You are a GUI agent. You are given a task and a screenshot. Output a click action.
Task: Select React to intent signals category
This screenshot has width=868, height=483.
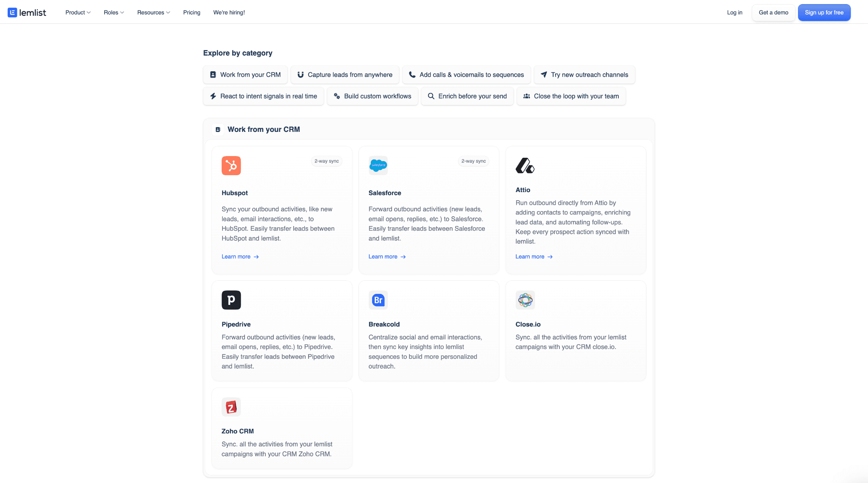point(264,96)
